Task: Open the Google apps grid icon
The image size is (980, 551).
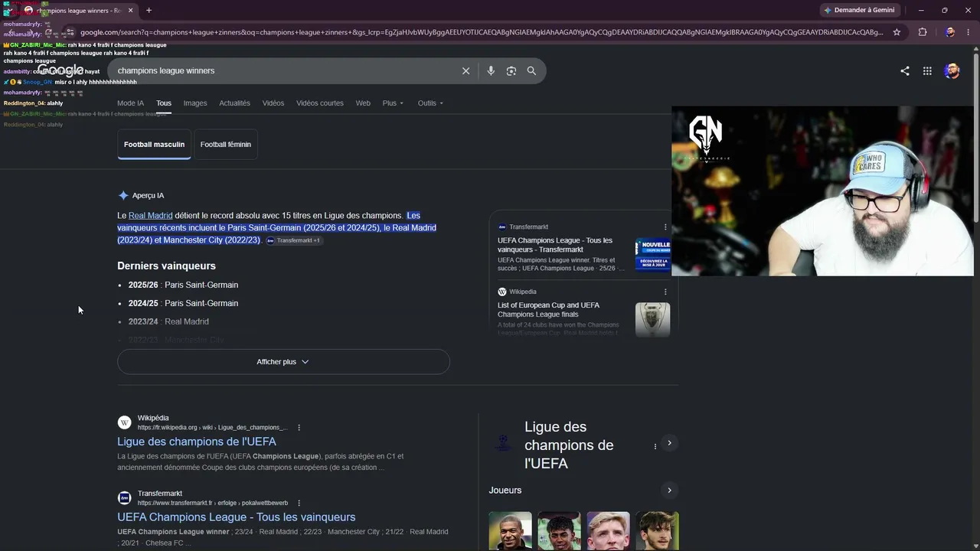Action: (927, 70)
